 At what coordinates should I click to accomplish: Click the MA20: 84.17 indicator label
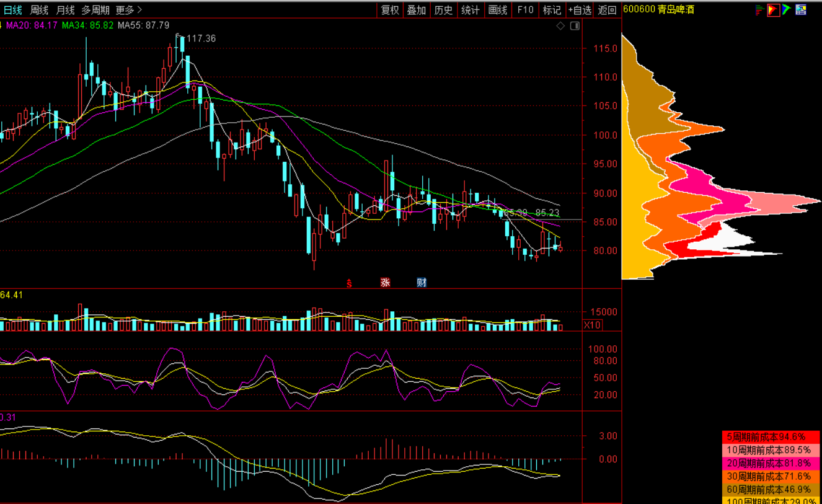tap(32, 25)
